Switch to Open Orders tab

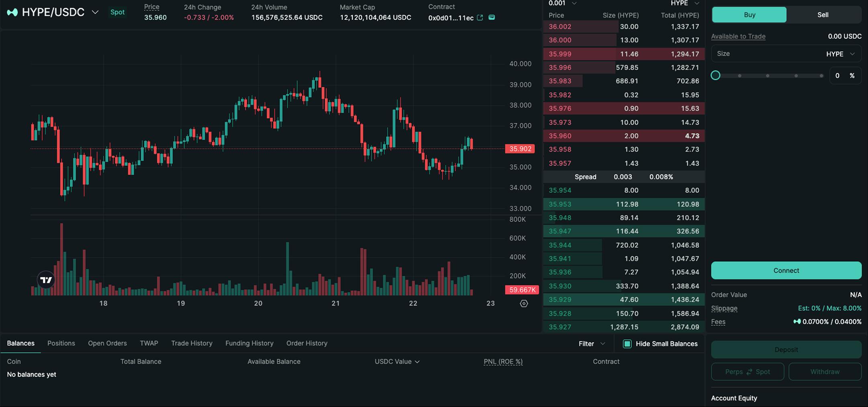pos(107,343)
